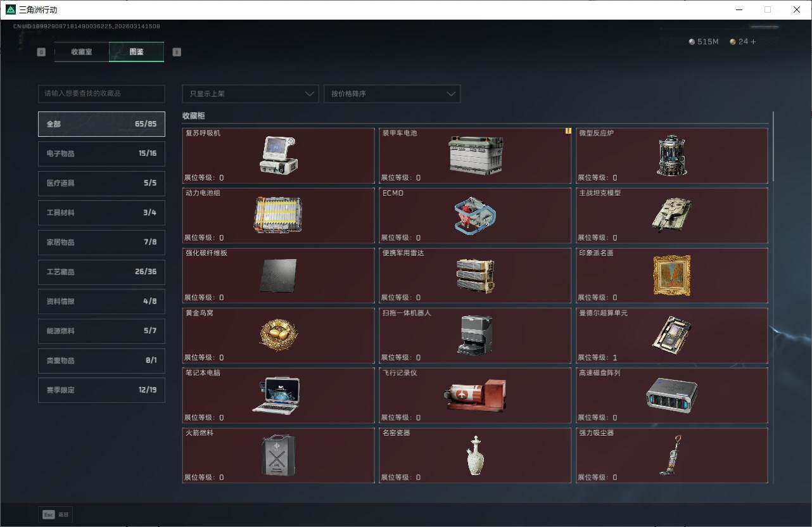The image size is (812, 527).
Task: Expand the 按价格降序 sort dropdown
Action: click(x=392, y=94)
